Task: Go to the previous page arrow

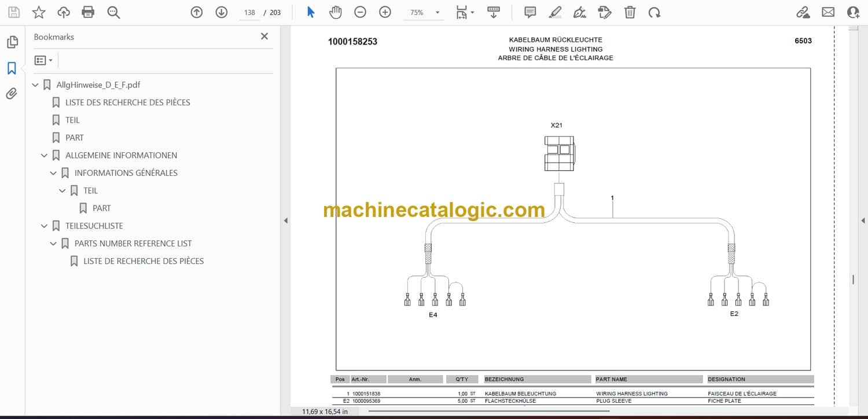Action: click(197, 12)
